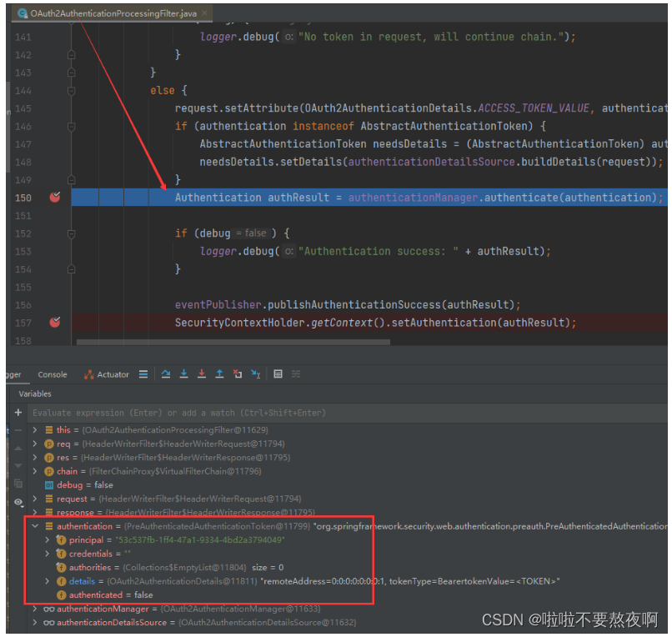Expand the principal field node
This screenshot has height=637, width=672.
coord(48,540)
